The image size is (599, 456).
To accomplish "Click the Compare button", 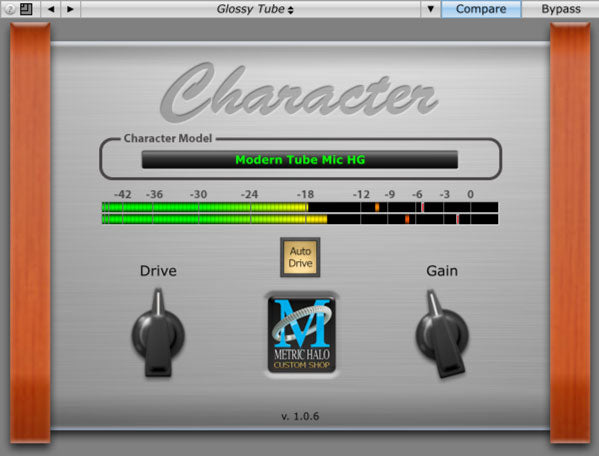I will (481, 9).
